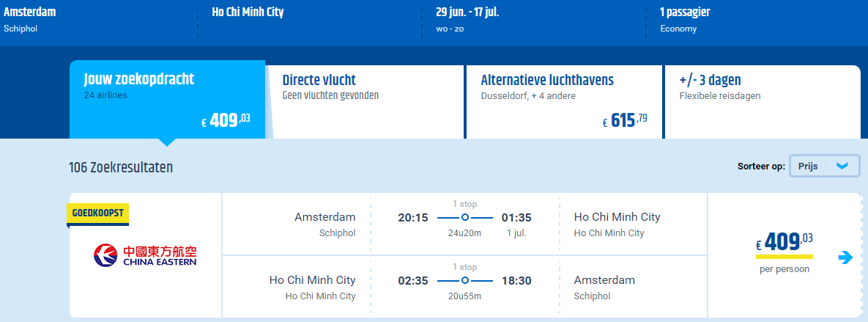Edit the Amsterdam Schiphol departure field
The width and height of the screenshot is (868, 322).
click(x=99, y=19)
